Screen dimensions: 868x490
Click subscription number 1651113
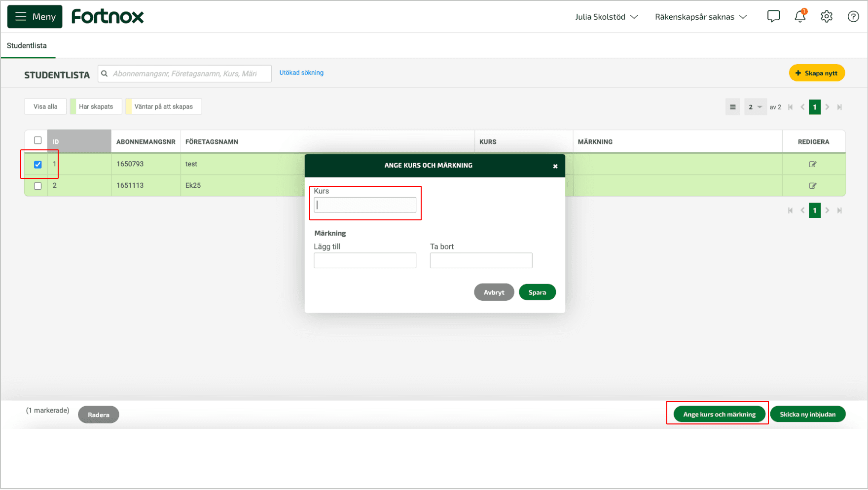130,185
